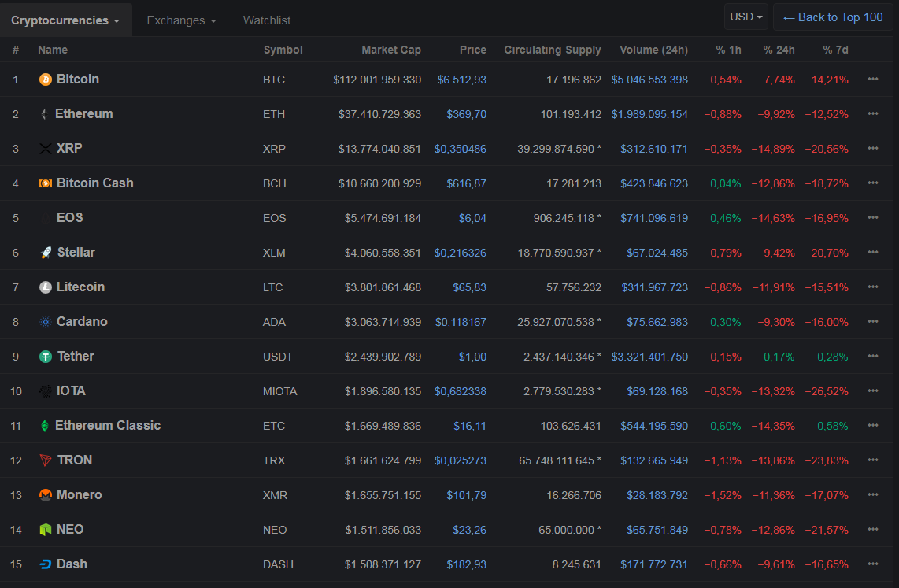Image resolution: width=899 pixels, height=588 pixels.
Task: Click the Cardano logo icon
Action: click(46, 322)
